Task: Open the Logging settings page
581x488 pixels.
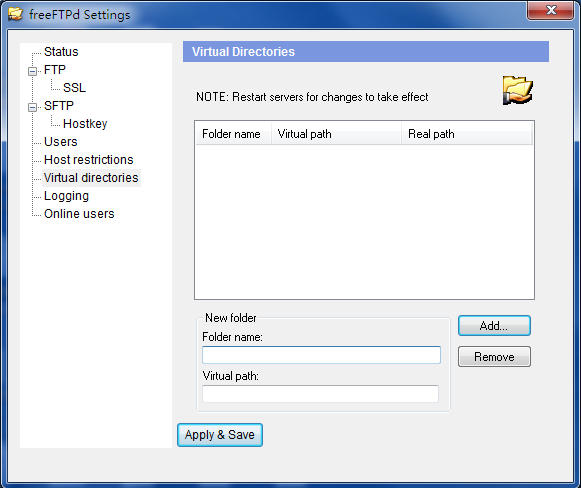Action: [x=66, y=196]
